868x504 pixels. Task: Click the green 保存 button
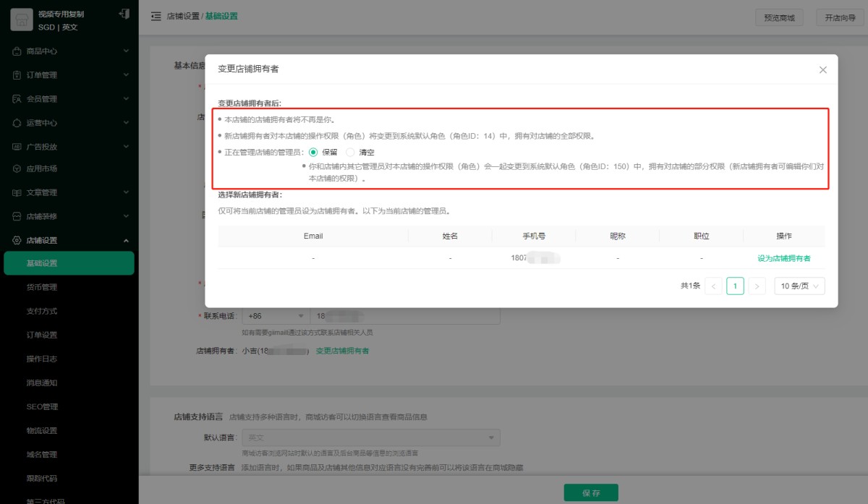pyautogui.click(x=591, y=492)
